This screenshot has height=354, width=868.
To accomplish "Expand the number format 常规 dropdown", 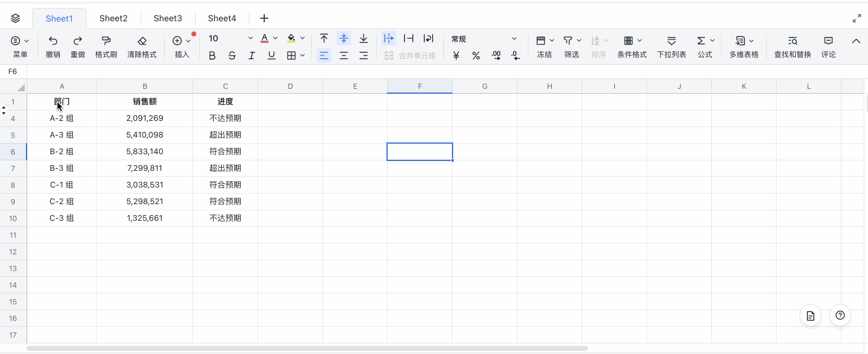I will [x=514, y=39].
